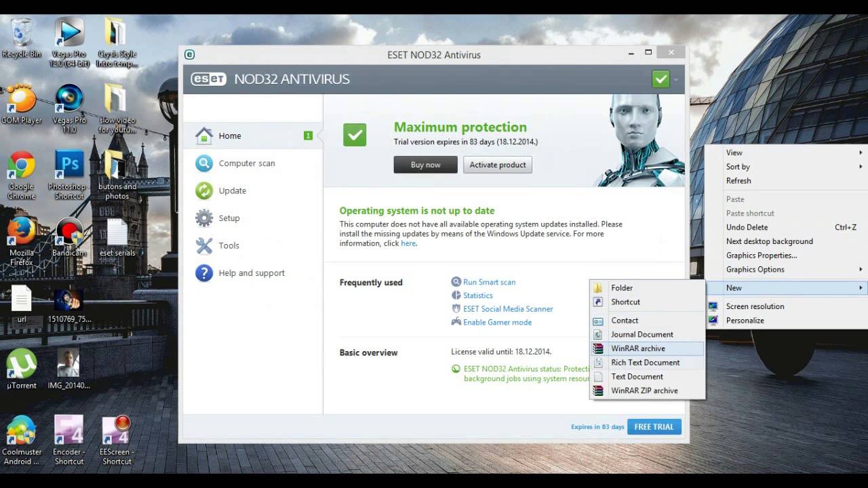Click the green notification badge on Home
The image size is (868, 488).
308,136
